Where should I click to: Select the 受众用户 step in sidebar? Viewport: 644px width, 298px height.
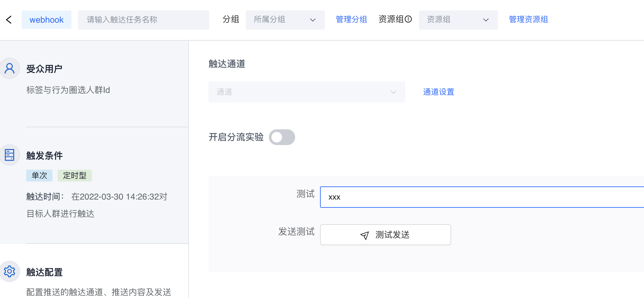pos(44,69)
